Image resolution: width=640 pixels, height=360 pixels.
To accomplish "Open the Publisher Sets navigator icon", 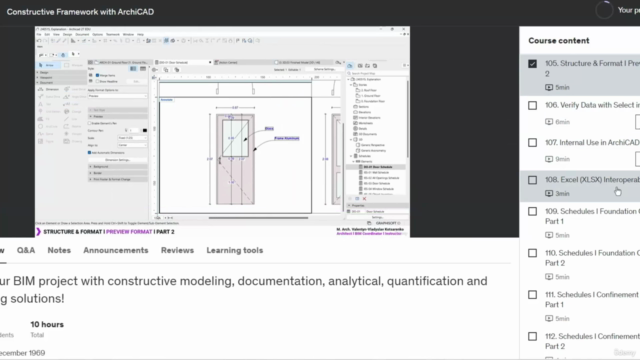I will point(375,66).
